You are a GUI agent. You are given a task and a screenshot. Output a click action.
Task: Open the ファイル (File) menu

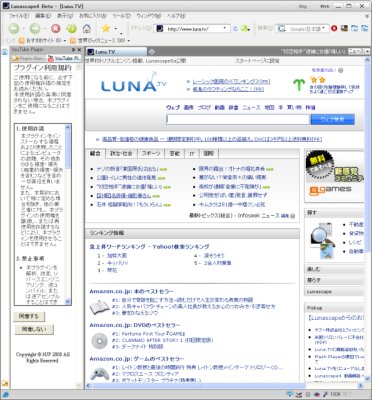coord(18,16)
